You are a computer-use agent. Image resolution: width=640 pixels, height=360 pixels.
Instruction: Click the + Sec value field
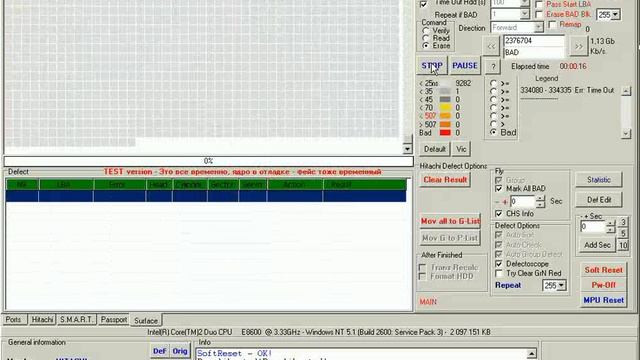pyautogui.click(x=593, y=227)
